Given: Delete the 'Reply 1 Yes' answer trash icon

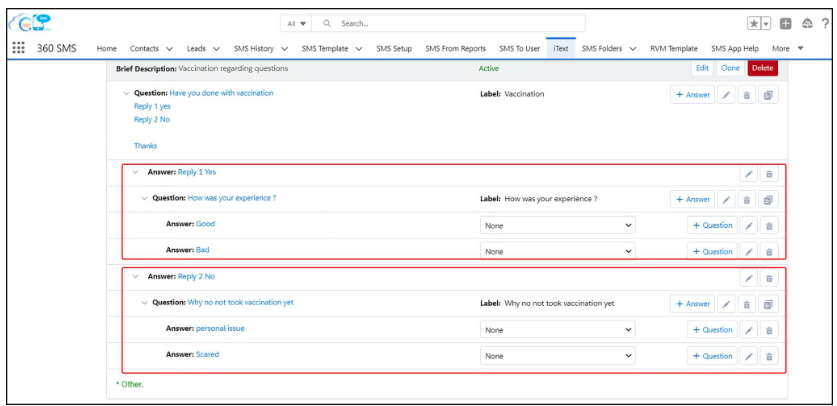Looking at the screenshot, I should coord(769,173).
